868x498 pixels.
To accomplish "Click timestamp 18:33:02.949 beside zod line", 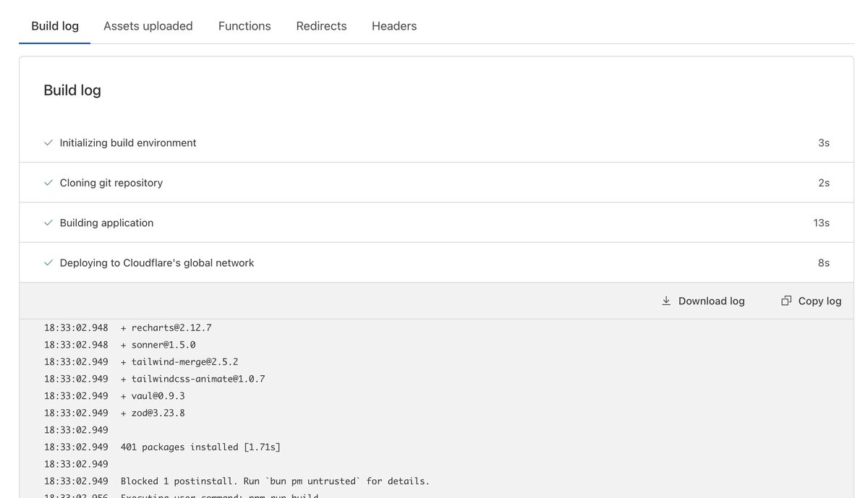I will coord(76,413).
